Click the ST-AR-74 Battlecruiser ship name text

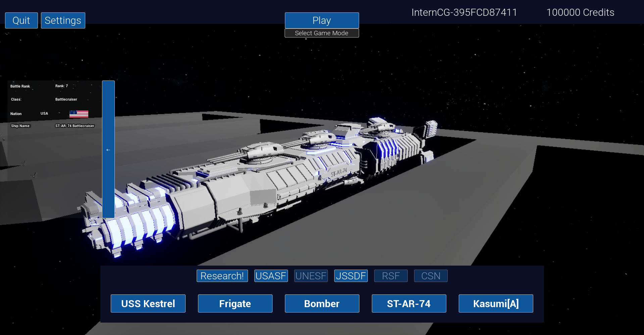(75, 126)
